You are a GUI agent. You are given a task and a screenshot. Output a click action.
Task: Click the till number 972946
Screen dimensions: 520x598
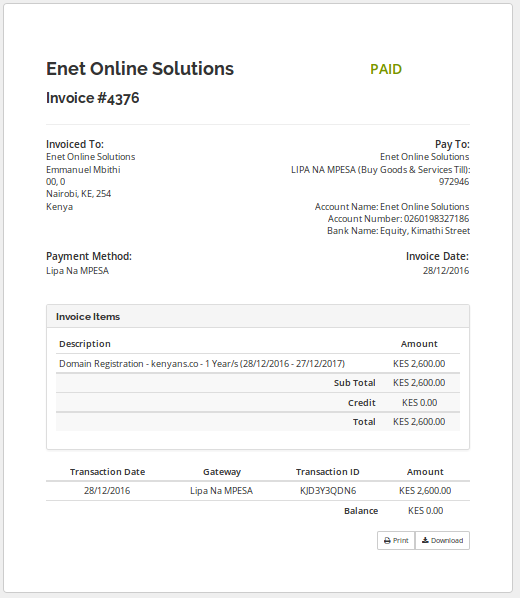point(454,182)
